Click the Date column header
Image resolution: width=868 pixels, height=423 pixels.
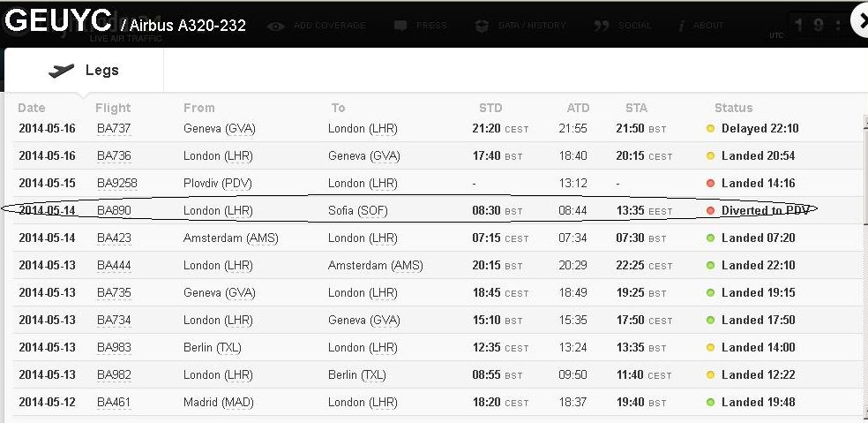pyautogui.click(x=32, y=108)
